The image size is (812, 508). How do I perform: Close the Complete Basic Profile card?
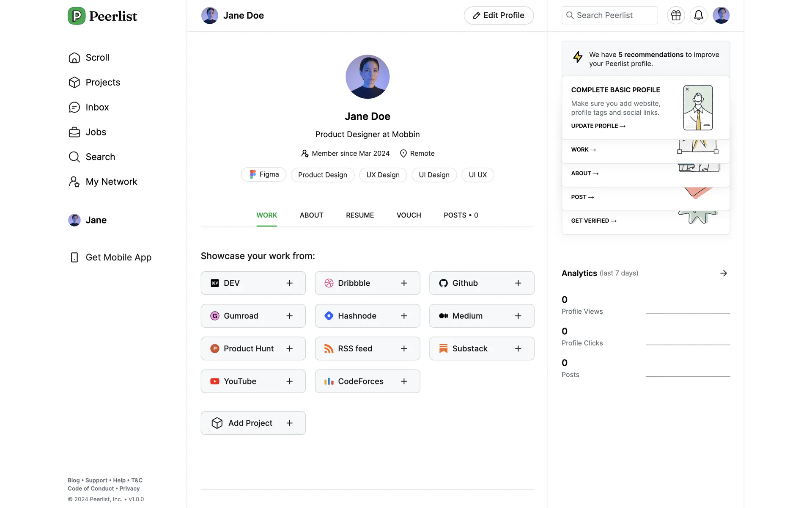pyautogui.click(x=687, y=89)
